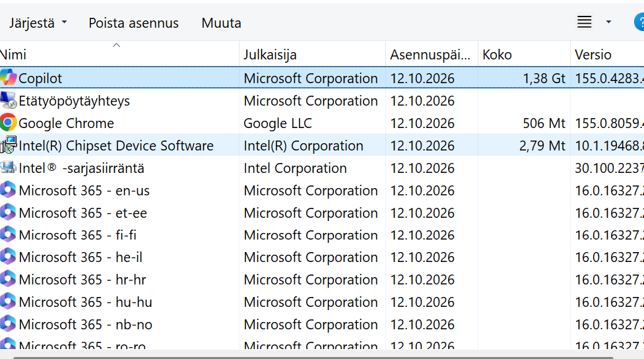
Task: Click Etätyöpöytäyhteys Microsoft Corporation publisher cell
Action: pos(311,100)
